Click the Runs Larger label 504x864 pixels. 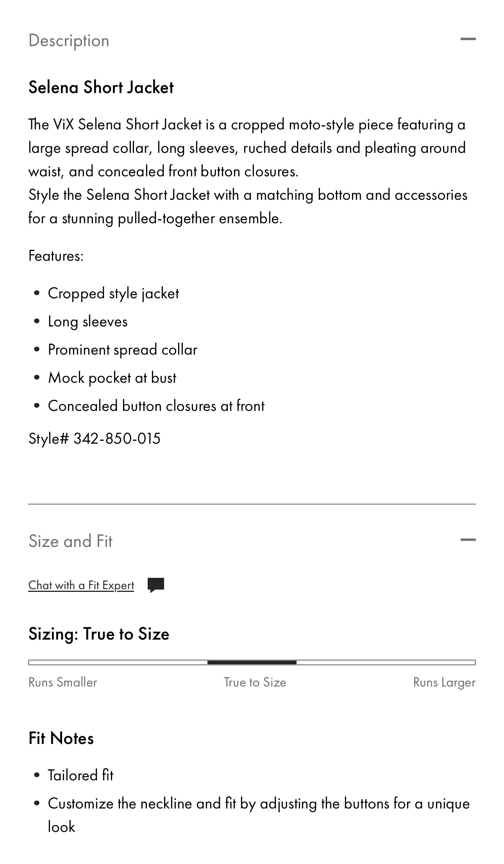(444, 683)
